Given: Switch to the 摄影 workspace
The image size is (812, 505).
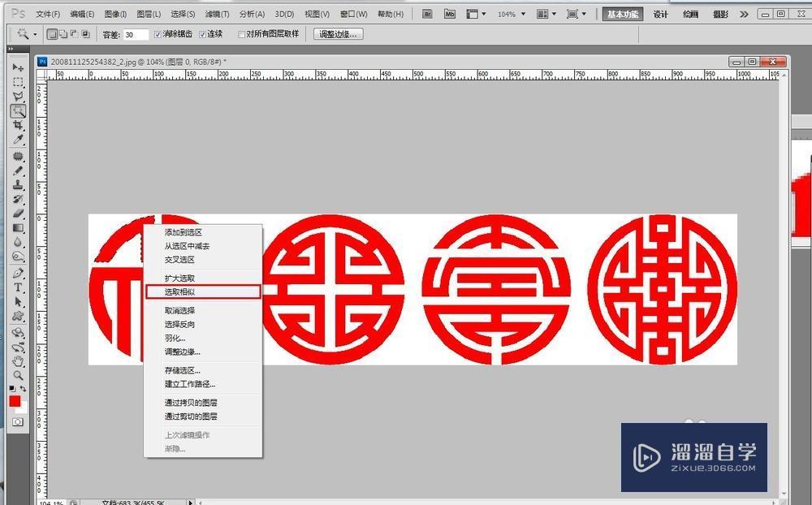Looking at the screenshot, I should coord(720,14).
